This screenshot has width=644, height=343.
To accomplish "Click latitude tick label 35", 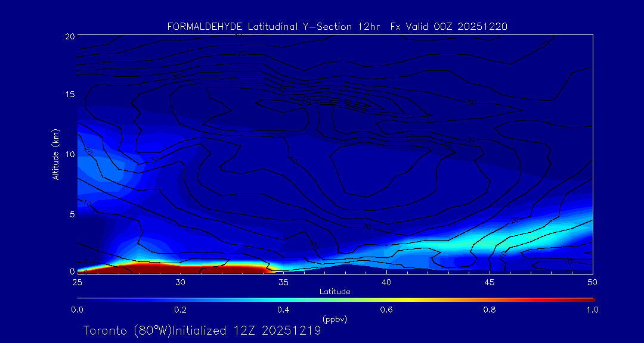I will pyautogui.click(x=283, y=282).
